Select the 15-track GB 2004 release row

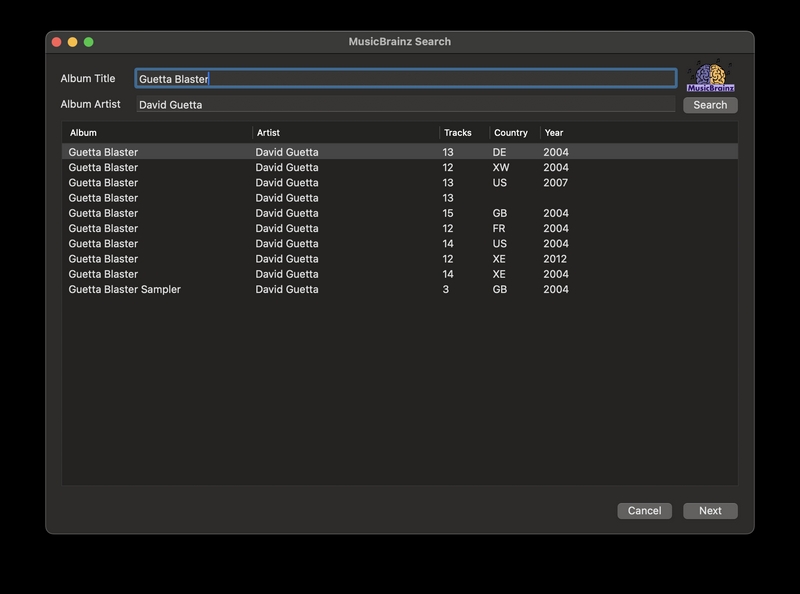click(x=400, y=213)
